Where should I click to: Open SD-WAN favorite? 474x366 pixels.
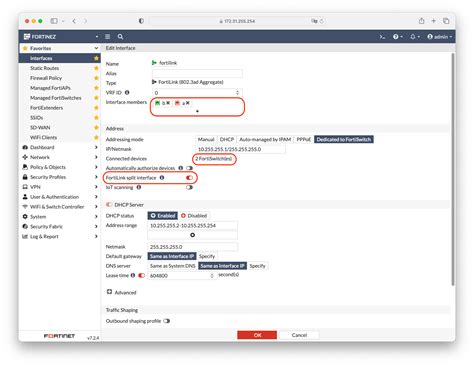pyautogui.click(x=40, y=128)
